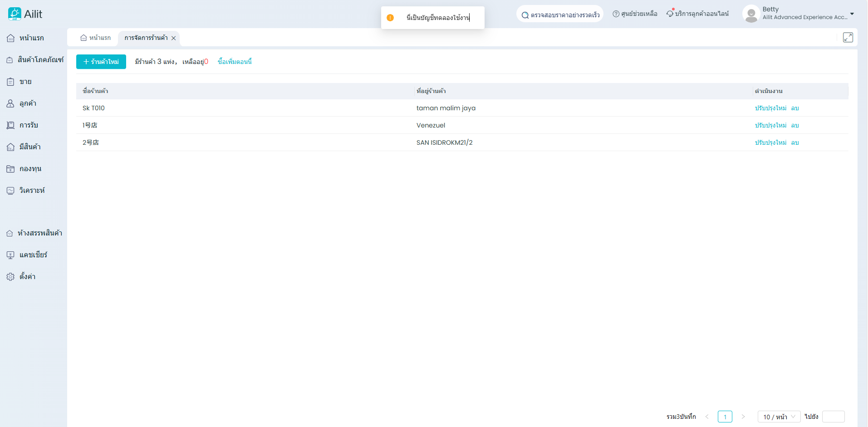Delete the 2号店 store row
868x427 pixels.
pyautogui.click(x=794, y=142)
